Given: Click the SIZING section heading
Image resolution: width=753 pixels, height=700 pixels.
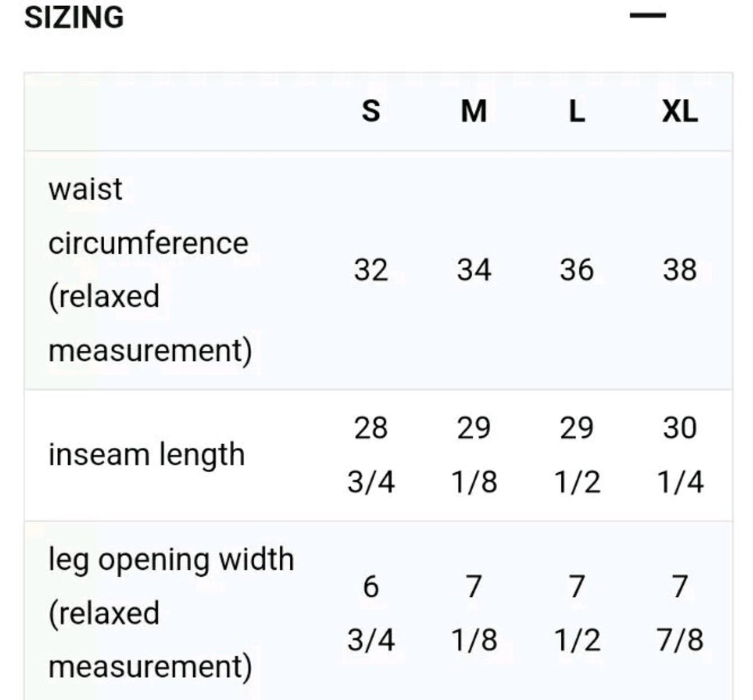Looking at the screenshot, I should pos(74,17).
